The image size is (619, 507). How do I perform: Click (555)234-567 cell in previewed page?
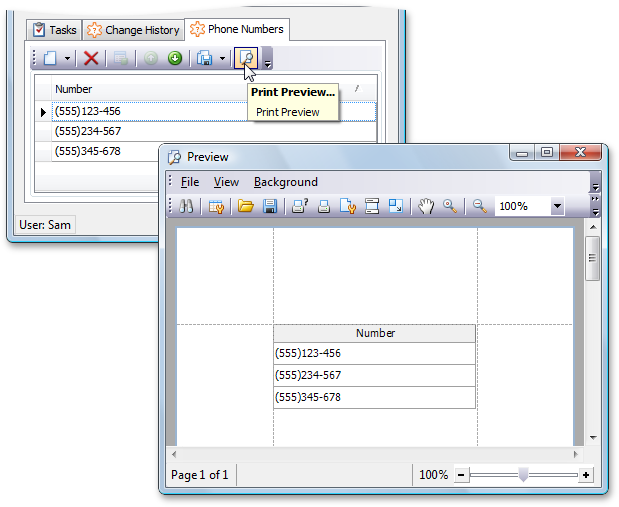pos(375,375)
